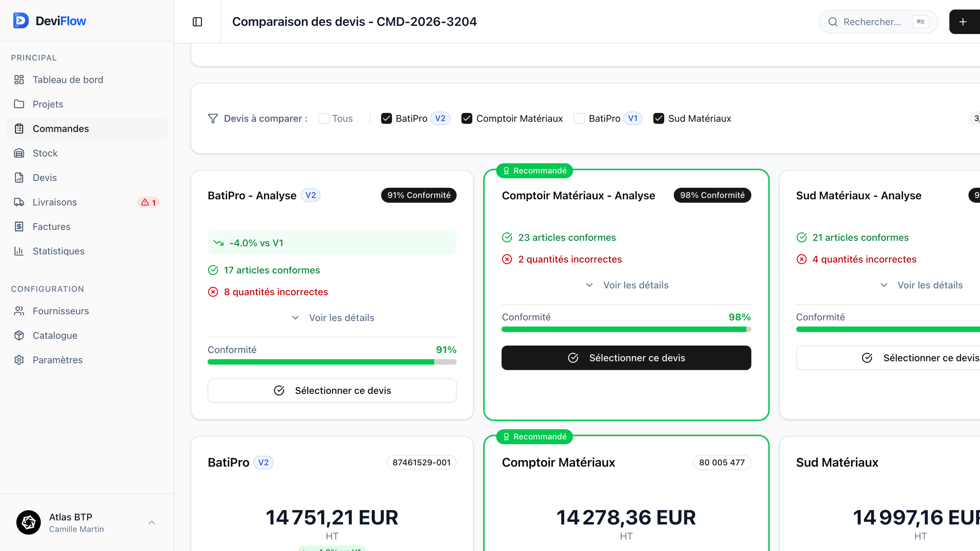Click the Projets folder icon
980x551 pixels.
(x=19, y=104)
